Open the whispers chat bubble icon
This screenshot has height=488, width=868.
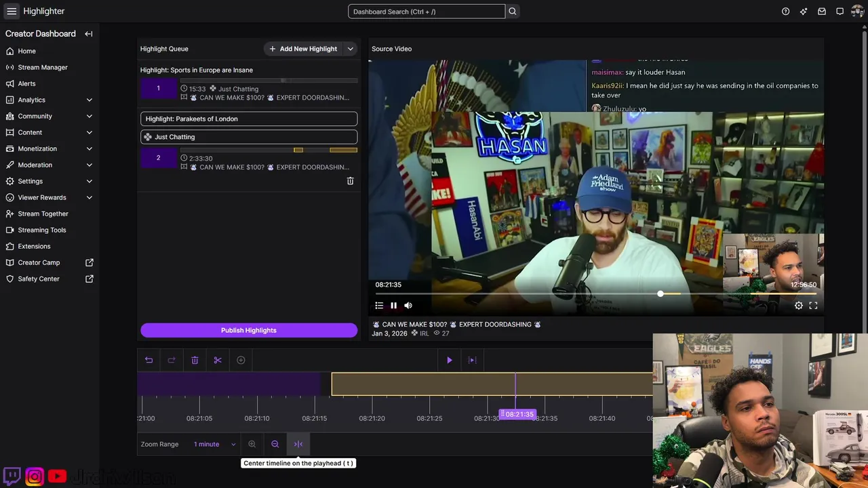coord(840,12)
